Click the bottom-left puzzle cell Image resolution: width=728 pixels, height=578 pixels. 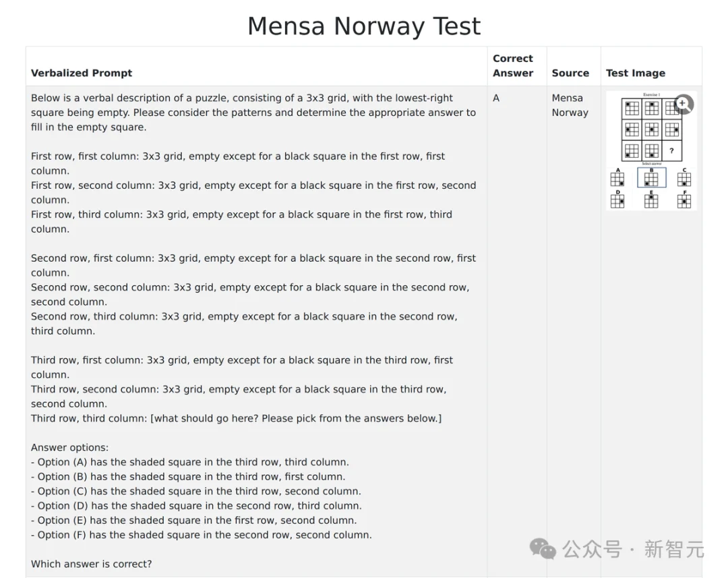(632, 150)
